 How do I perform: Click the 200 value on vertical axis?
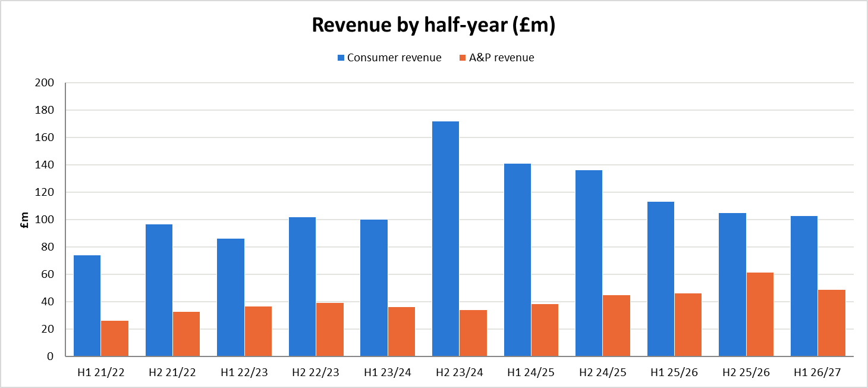(x=45, y=83)
